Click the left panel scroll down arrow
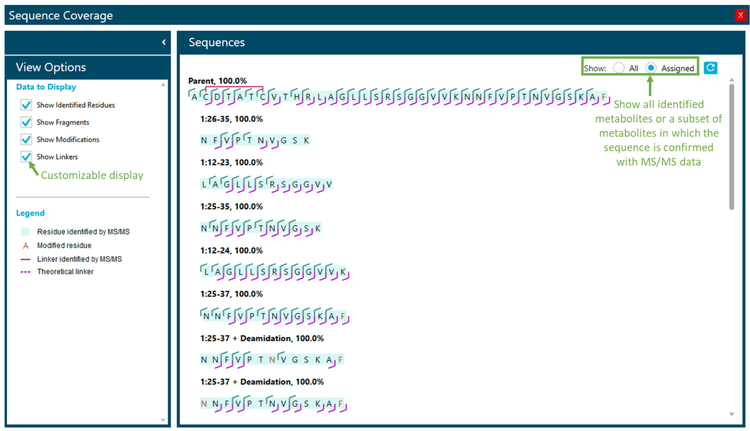 (x=164, y=418)
